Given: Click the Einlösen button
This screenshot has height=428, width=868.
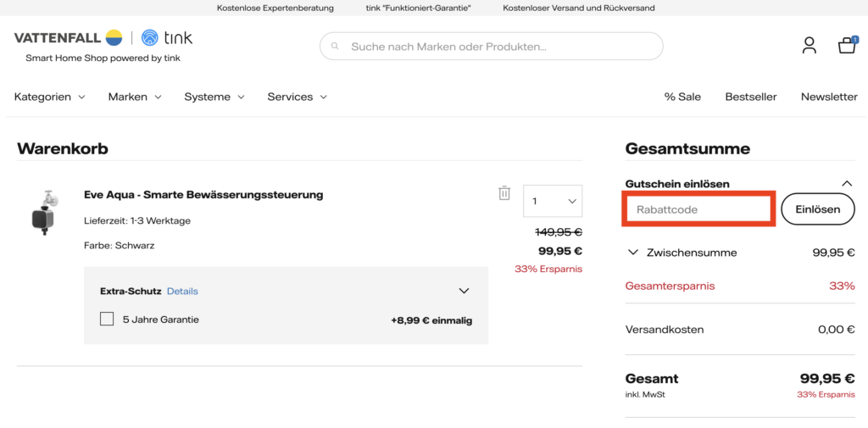Looking at the screenshot, I should pos(818,209).
